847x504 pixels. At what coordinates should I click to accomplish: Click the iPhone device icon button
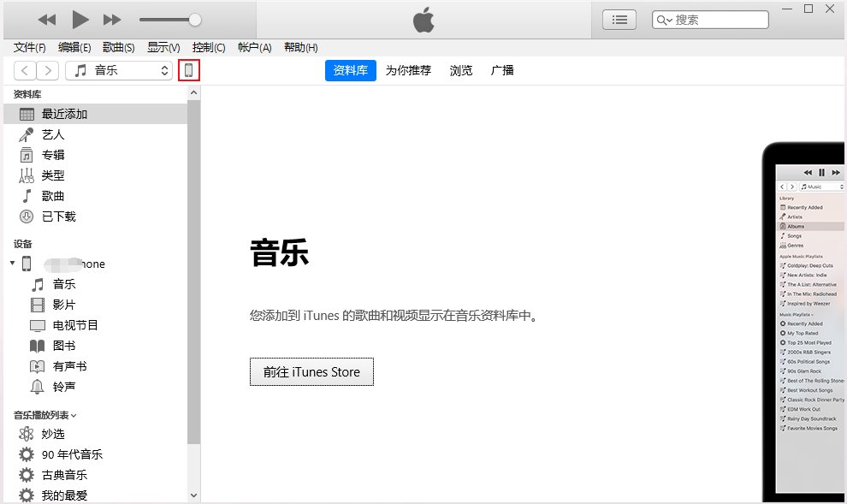tap(189, 70)
